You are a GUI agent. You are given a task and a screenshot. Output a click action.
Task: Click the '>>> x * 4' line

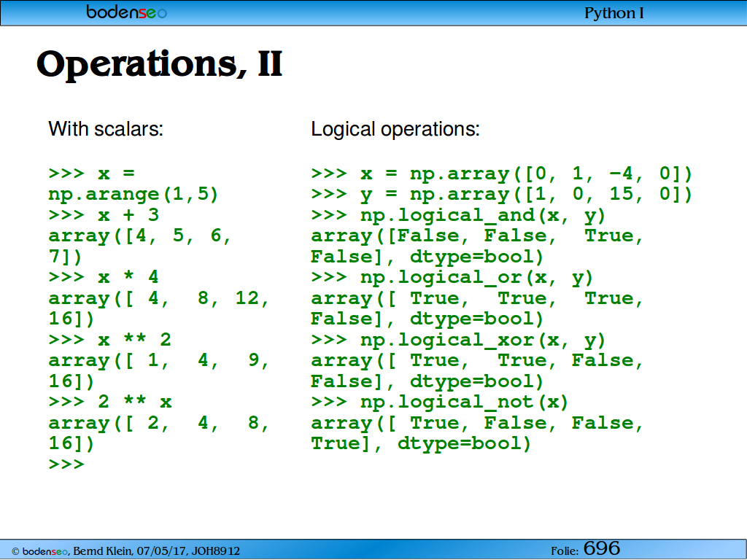[x=104, y=277]
